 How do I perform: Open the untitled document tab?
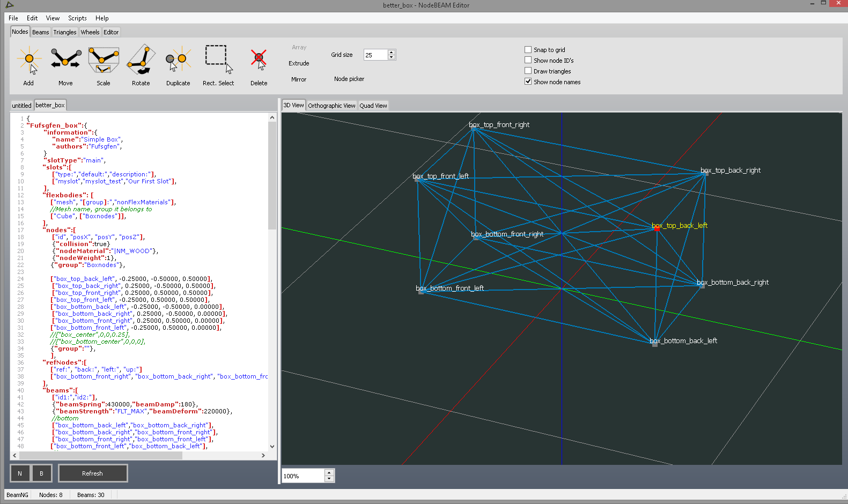(x=22, y=106)
